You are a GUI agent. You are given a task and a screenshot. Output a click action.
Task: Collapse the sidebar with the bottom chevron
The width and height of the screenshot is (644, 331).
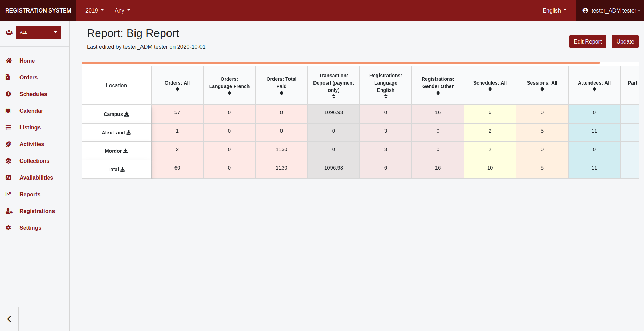click(9, 318)
